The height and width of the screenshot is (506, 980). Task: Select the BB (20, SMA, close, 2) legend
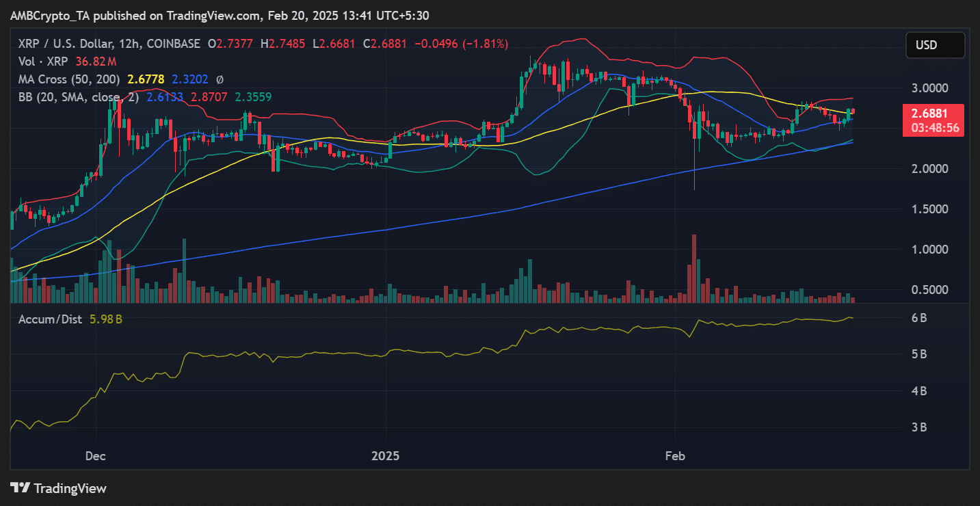coord(79,97)
